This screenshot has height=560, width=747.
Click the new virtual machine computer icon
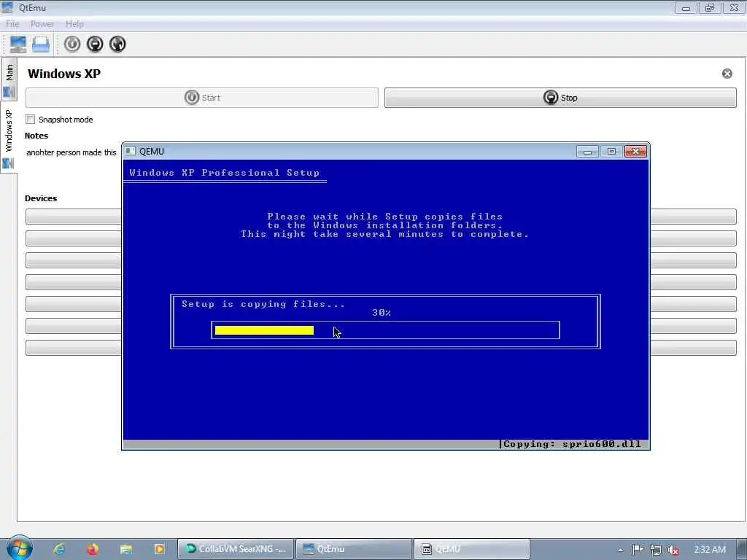tap(18, 44)
